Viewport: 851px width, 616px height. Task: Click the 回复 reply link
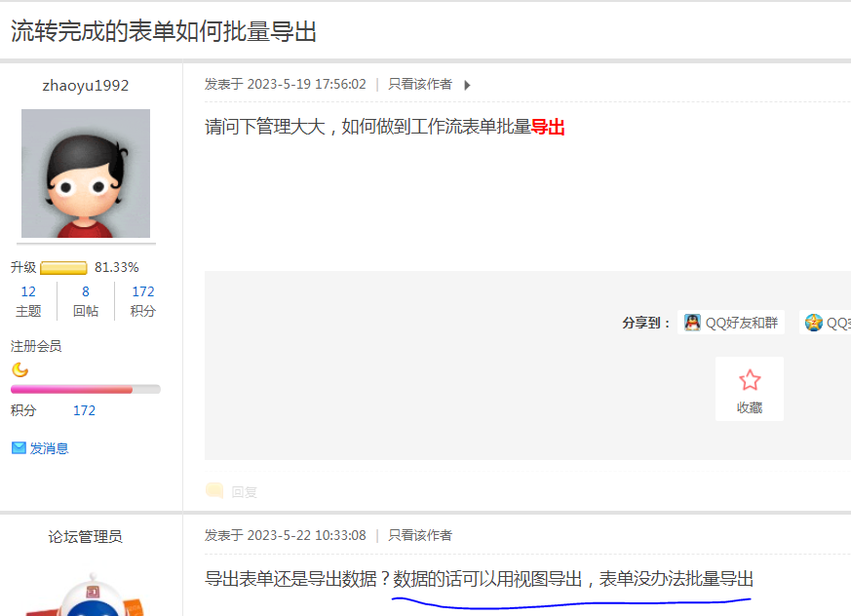pyautogui.click(x=245, y=491)
